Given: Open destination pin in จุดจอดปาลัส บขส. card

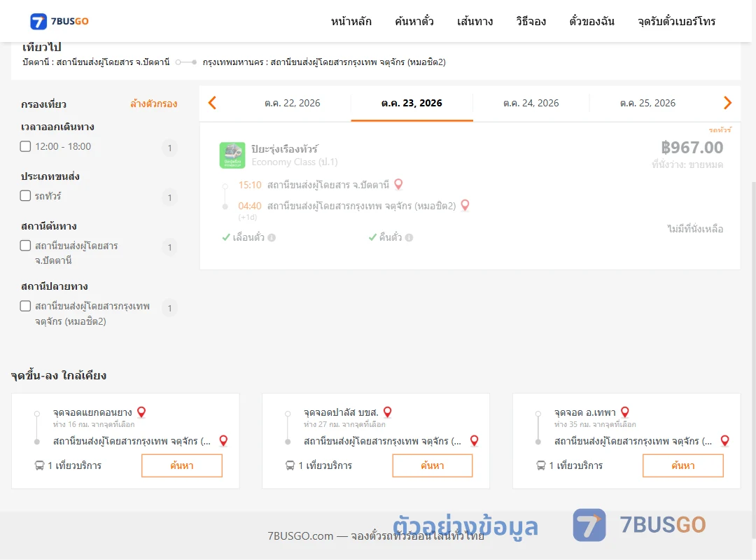Looking at the screenshot, I should tap(474, 440).
